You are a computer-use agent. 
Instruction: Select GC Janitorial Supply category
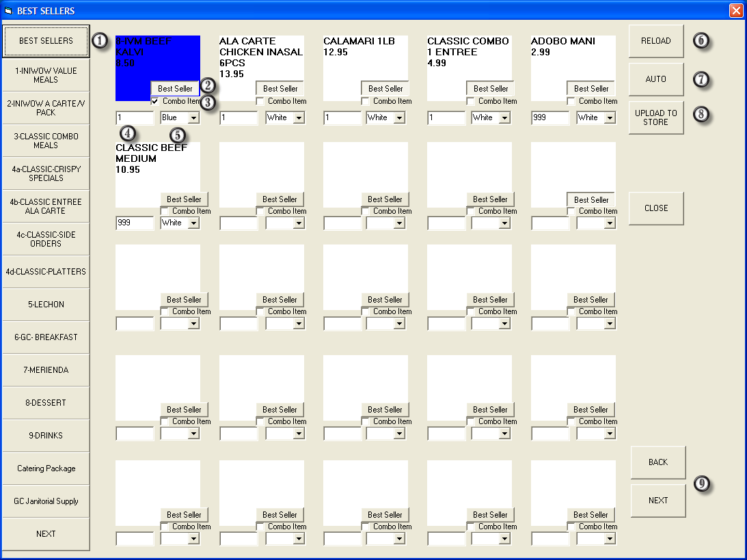coord(46,501)
